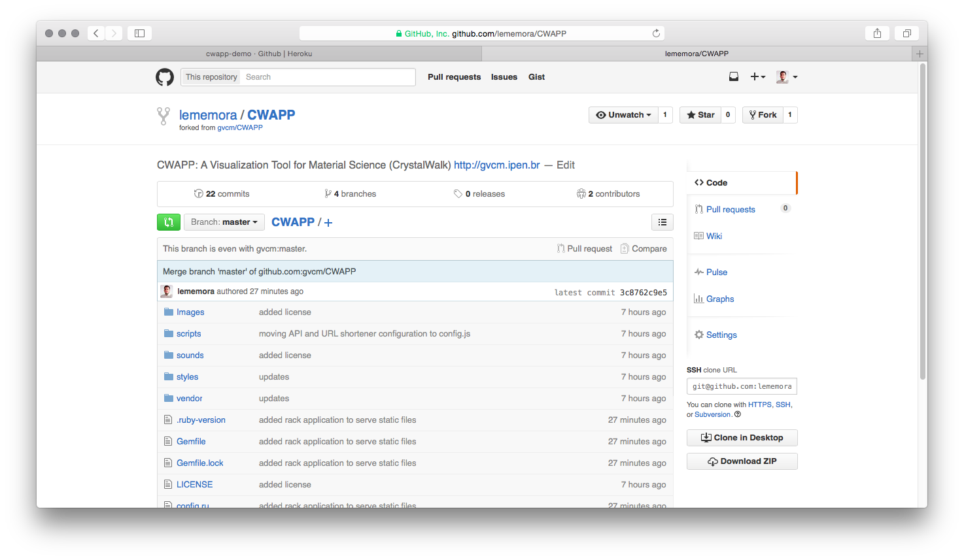Click the Compare link

click(x=644, y=249)
